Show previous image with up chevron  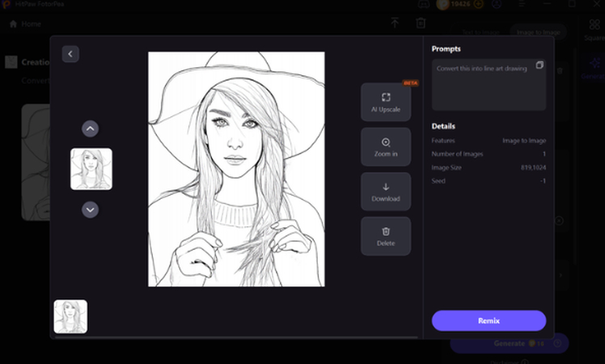90,129
